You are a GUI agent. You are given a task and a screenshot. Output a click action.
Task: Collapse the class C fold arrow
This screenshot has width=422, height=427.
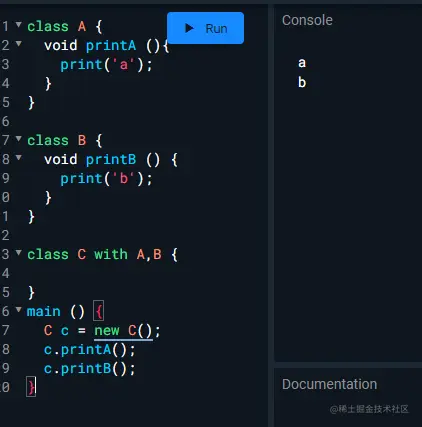click(x=19, y=252)
